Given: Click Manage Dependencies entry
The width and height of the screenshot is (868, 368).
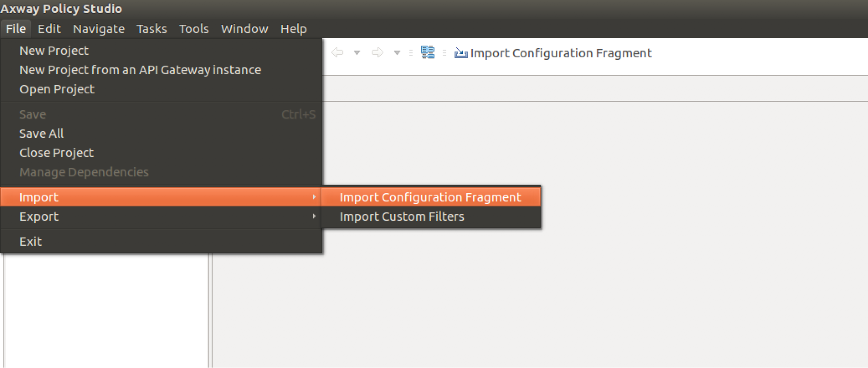Looking at the screenshot, I should 161,172.
